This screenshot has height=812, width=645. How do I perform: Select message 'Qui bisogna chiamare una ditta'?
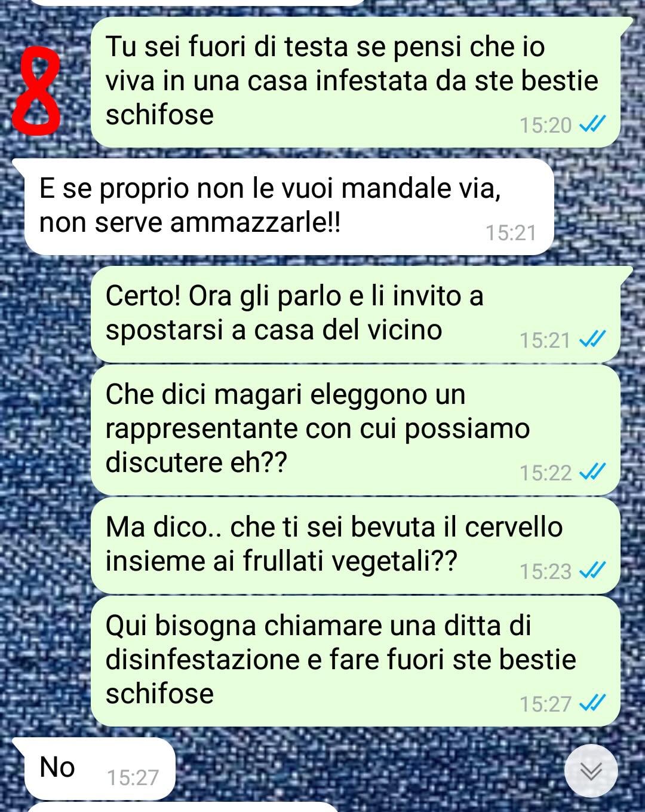pos(355,661)
